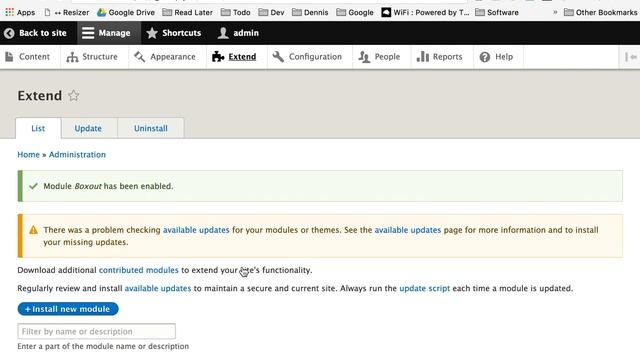Click the Install new module button
640x360 pixels.
point(68,309)
